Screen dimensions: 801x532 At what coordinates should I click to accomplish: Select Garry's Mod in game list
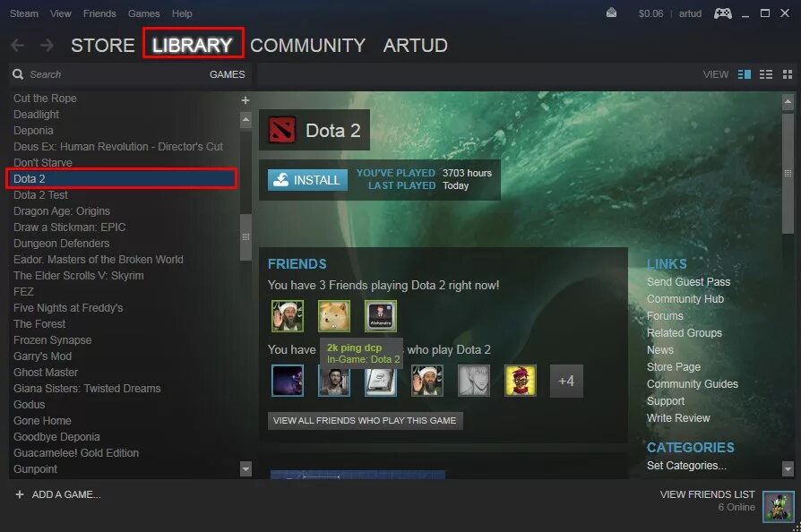tap(42, 356)
